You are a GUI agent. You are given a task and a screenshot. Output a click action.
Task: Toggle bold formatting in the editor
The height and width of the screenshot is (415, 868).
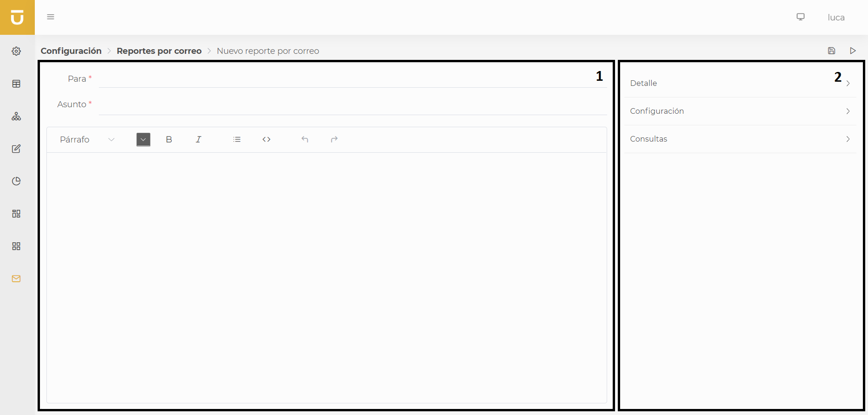(169, 139)
